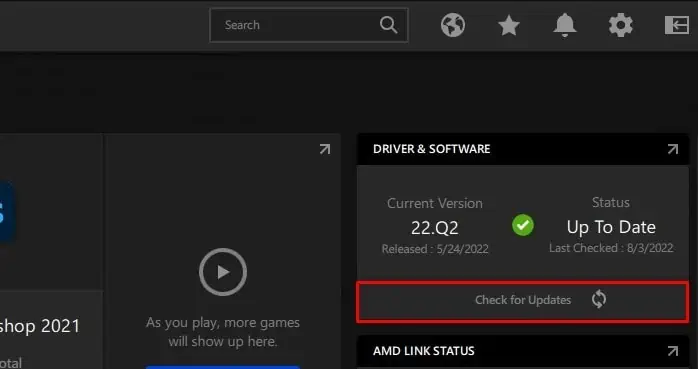Expand the AMD Link Status panel arrow
The width and height of the screenshot is (698, 369).
pos(673,351)
